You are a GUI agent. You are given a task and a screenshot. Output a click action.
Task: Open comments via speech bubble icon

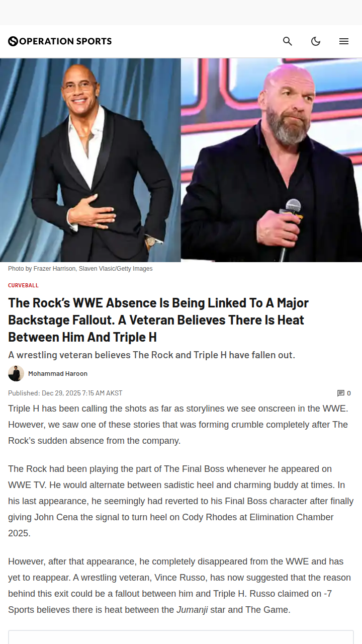[x=341, y=393]
